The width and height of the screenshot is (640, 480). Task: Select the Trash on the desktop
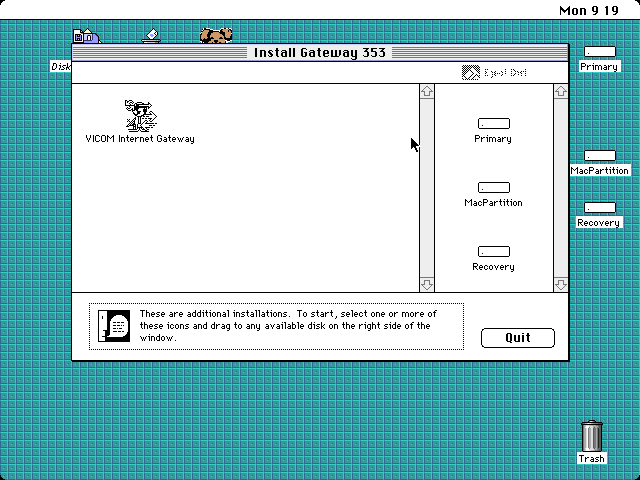[x=591, y=436]
